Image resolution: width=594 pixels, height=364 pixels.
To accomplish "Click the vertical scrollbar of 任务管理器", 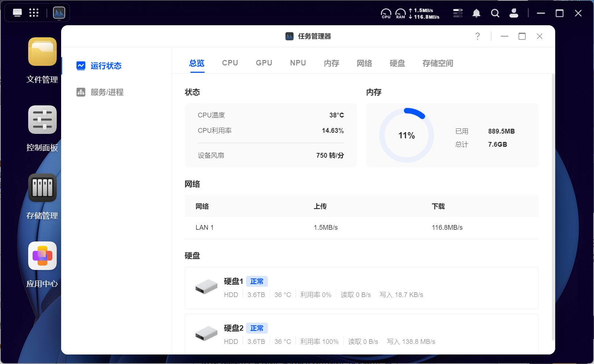I will pyautogui.click(x=553, y=207).
